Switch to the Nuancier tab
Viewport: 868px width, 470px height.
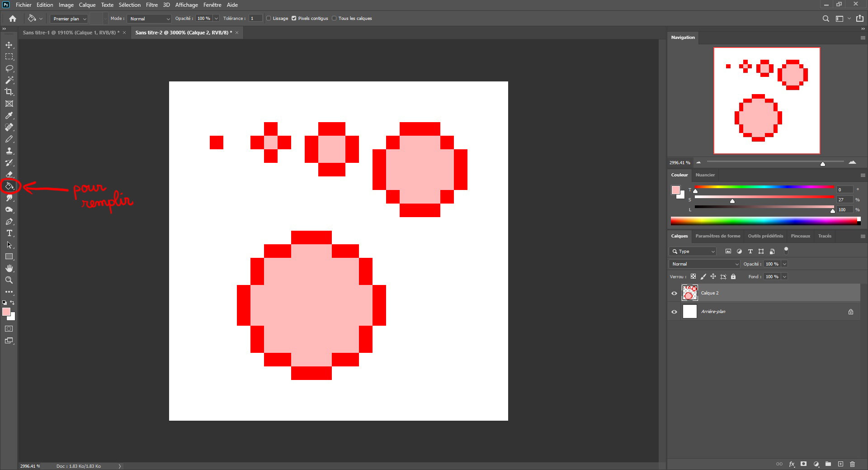point(705,175)
